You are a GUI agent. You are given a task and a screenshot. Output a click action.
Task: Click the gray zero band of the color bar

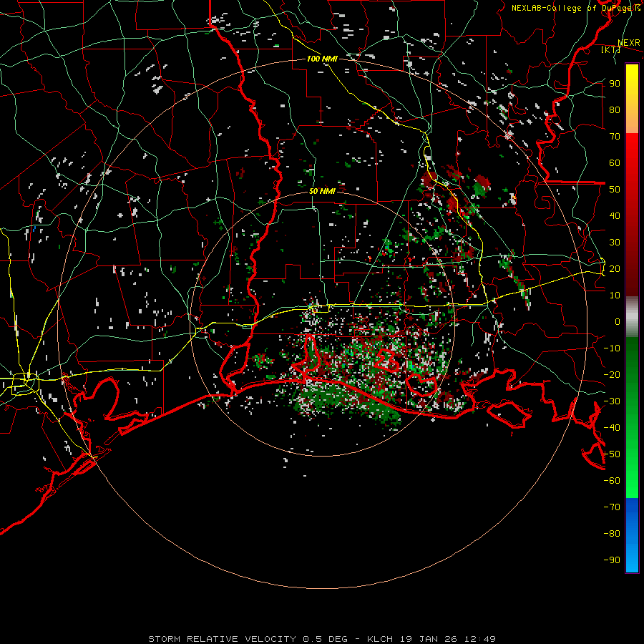point(632,317)
